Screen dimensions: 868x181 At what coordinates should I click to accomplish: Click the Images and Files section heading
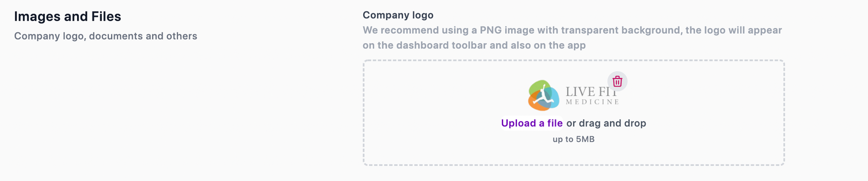(68, 17)
